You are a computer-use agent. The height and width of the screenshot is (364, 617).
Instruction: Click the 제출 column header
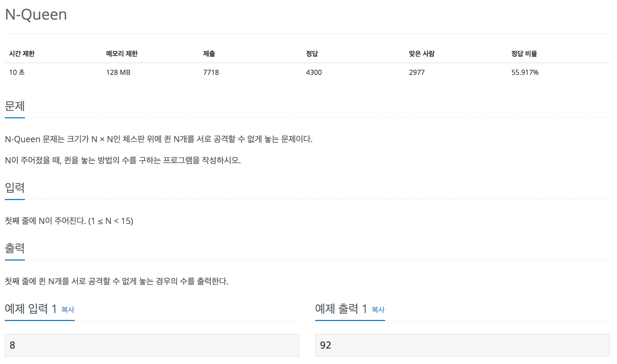tap(209, 54)
